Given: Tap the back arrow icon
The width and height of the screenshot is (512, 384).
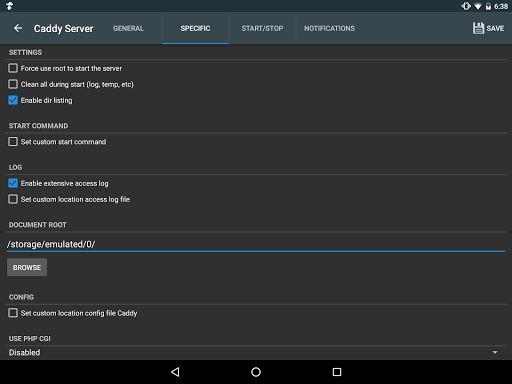Looking at the screenshot, I should click(18, 28).
